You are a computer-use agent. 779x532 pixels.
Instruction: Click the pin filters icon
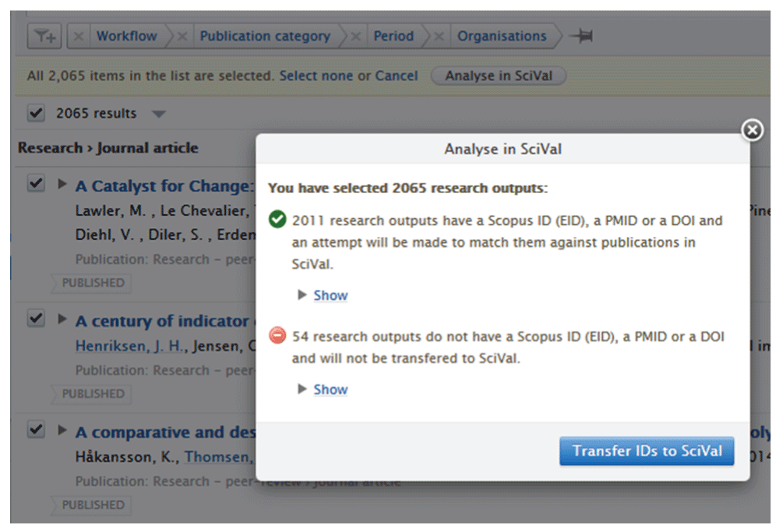(580, 37)
